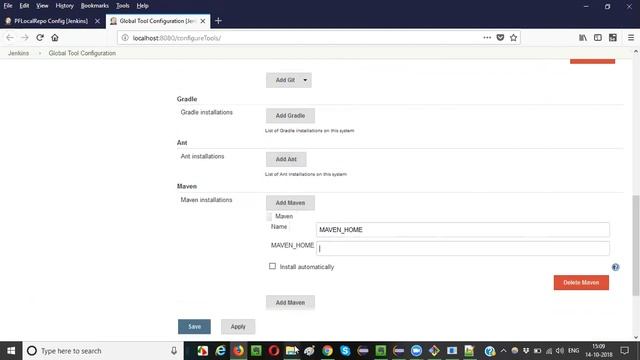
Task: Select the Global Tool Configuration tab
Action: point(158,21)
